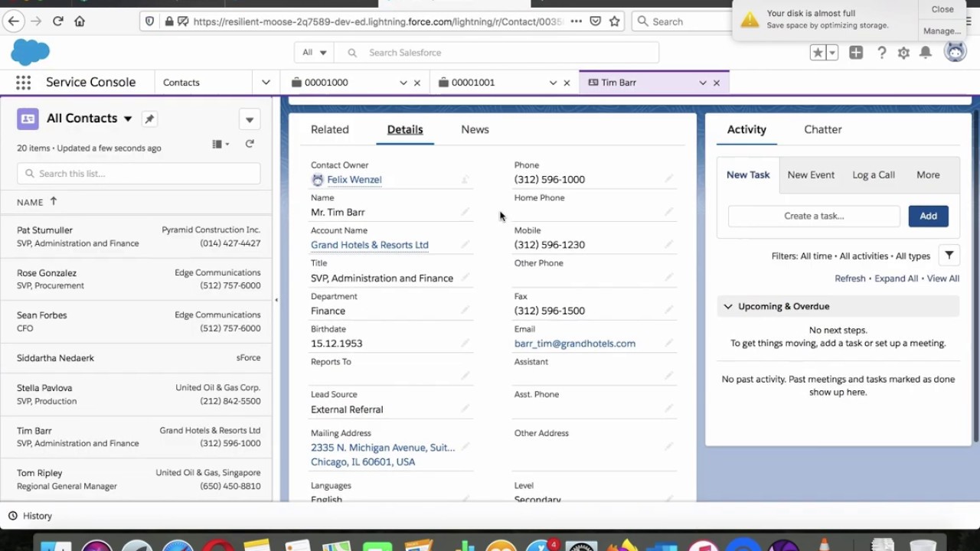Search this list field
This screenshot has height=551, width=980.
pyautogui.click(x=139, y=174)
